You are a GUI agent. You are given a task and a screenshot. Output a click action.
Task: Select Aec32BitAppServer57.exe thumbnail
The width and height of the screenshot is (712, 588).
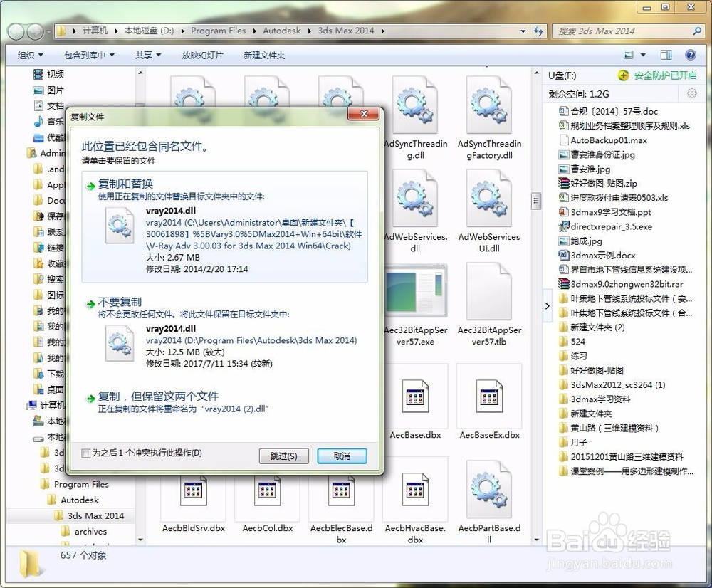[x=416, y=290]
